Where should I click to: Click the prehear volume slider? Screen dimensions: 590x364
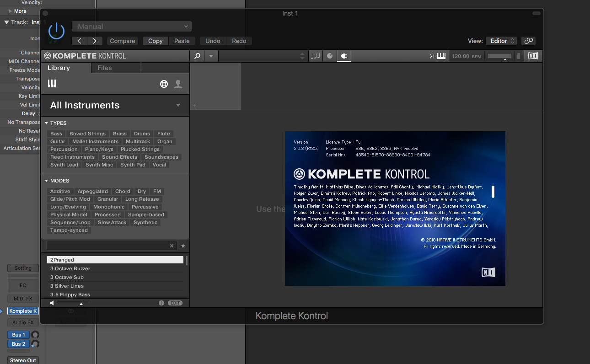click(73, 303)
